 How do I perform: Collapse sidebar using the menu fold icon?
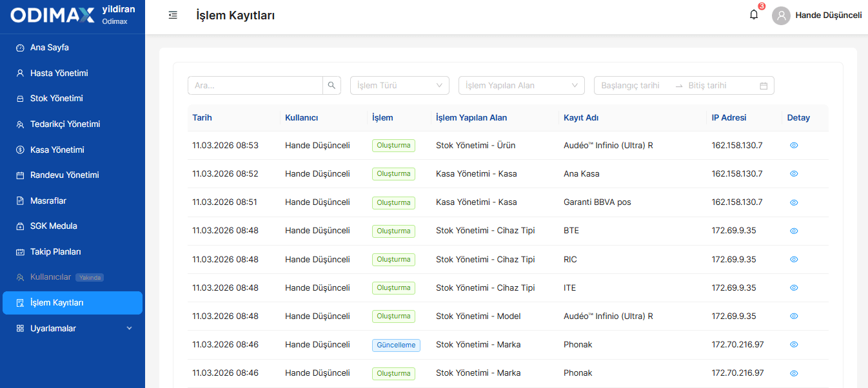[x=173, y=15]
